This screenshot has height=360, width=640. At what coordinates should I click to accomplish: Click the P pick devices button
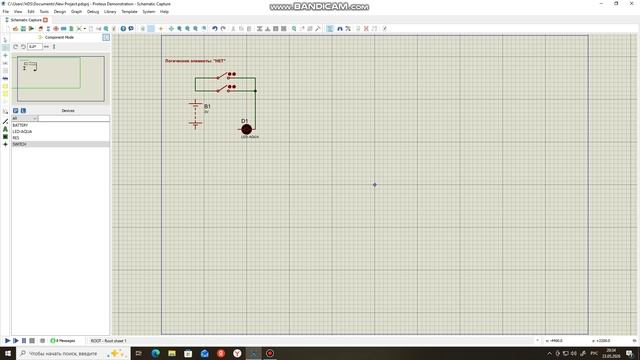click(x=16, y=111)
